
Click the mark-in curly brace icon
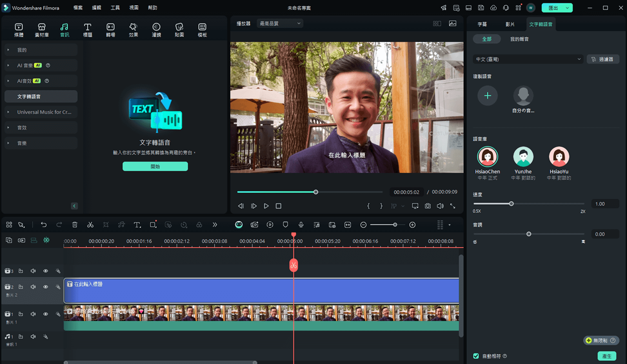[x=368, y=206]
